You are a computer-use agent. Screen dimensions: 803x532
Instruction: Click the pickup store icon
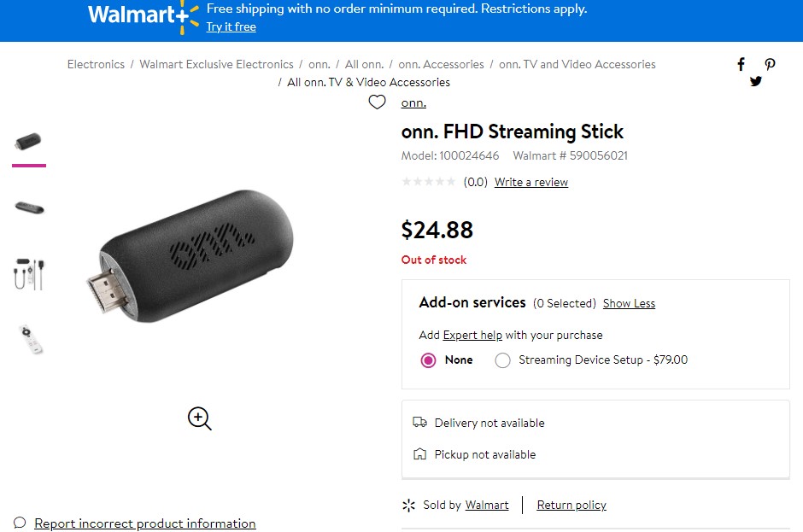tap(419, 454)
